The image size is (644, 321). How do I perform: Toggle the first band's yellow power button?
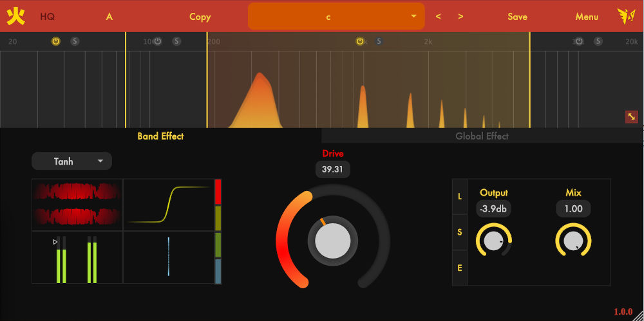point(56,41)
